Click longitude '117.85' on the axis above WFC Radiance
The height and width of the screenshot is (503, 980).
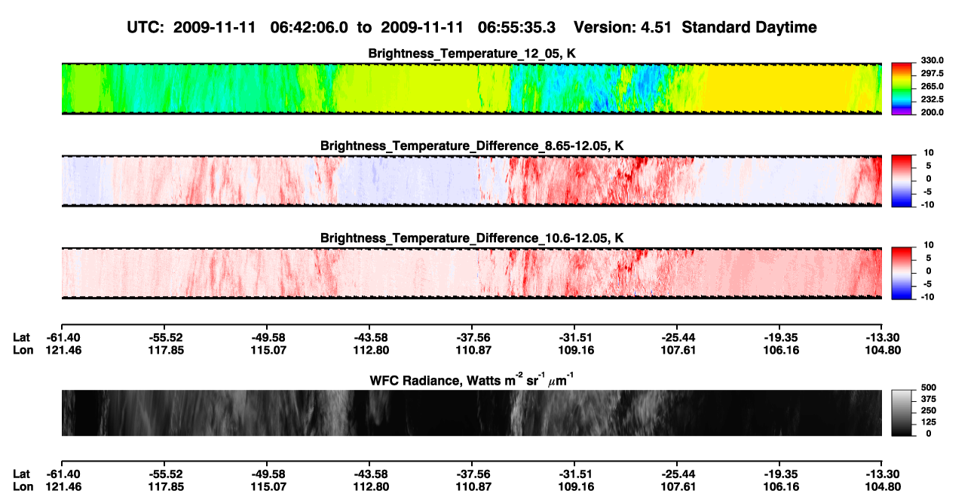click(x=164, y=349)
